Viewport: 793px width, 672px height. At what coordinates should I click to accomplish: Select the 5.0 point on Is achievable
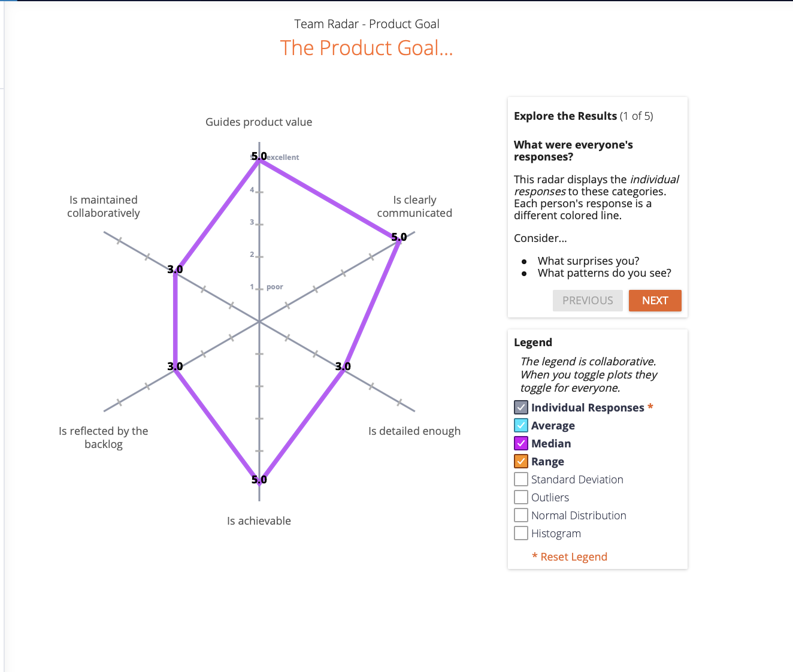point(259,482)
